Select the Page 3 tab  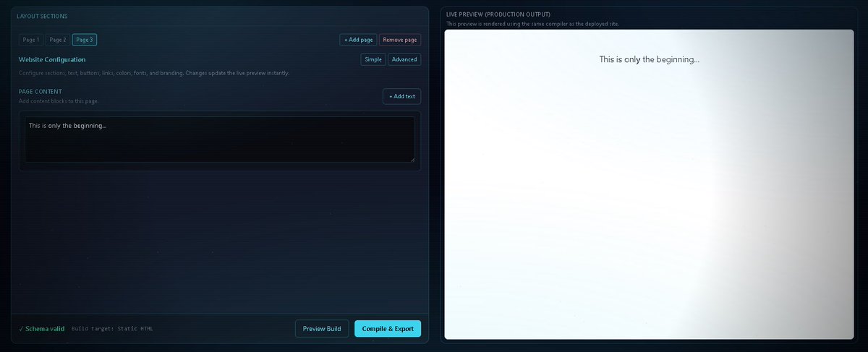[85, 40]
